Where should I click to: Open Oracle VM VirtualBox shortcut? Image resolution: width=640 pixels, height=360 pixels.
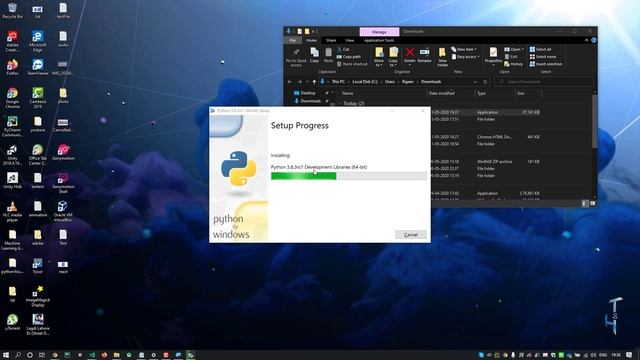62,211
